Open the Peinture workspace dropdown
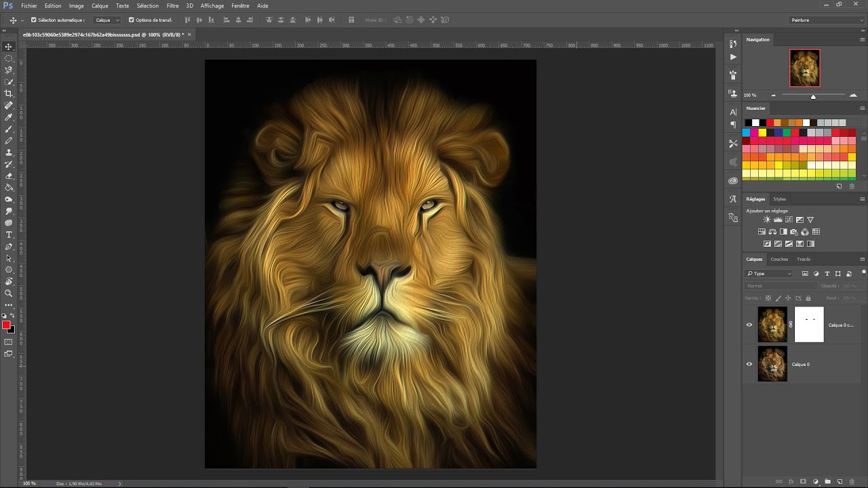 (827, 20)
